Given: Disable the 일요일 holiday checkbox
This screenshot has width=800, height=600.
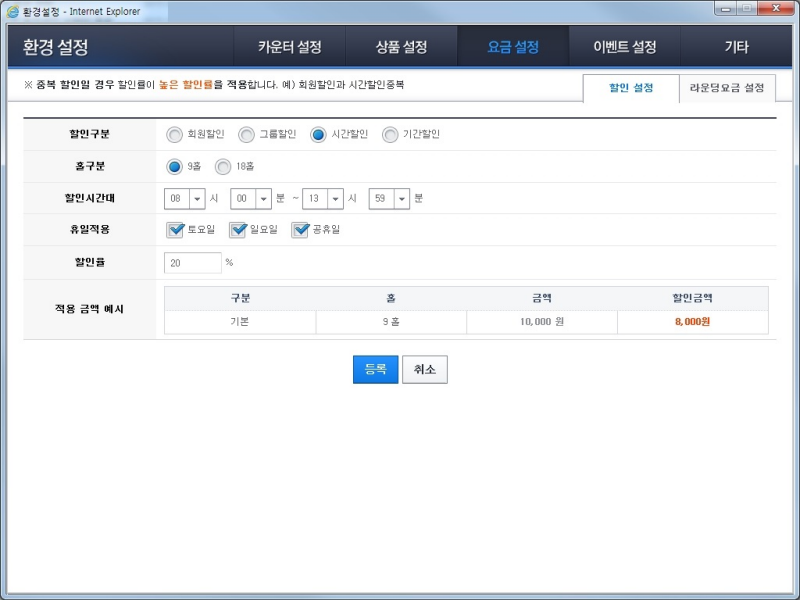Looking at the screenshot, I should (237, 230).
